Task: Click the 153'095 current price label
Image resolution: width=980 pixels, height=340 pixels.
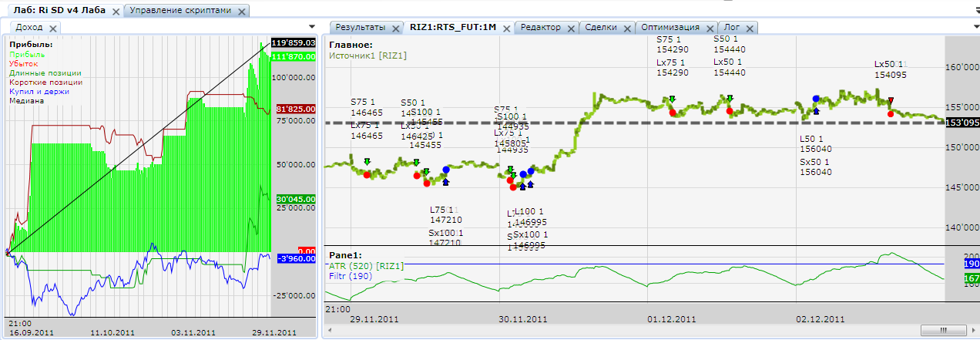Action: 962,122
